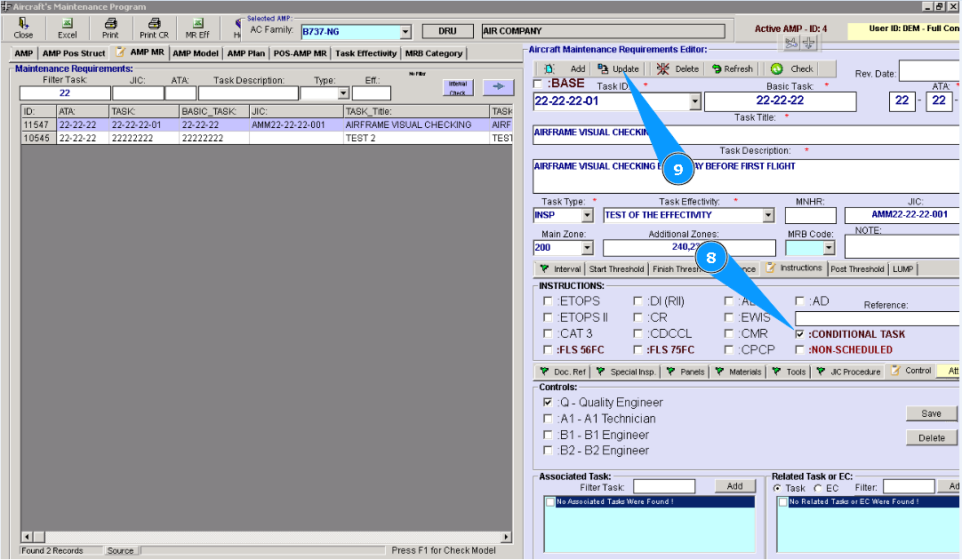The width and height of the screenshot is (962, 560).
Task: Enable the NON-SCHEDULED checkbox
Action: [x=799, y=349]
